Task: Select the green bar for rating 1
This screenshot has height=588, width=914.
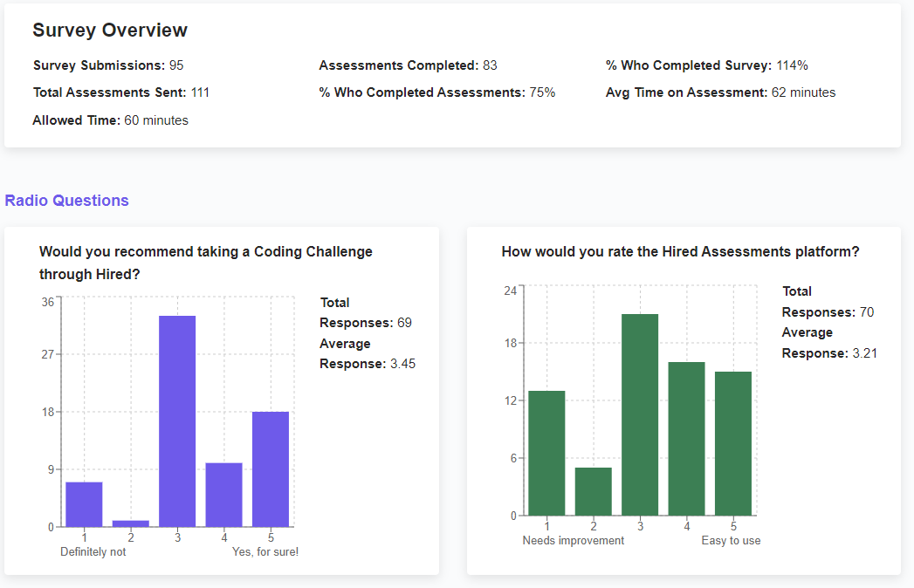Action: tap(546, 454)
